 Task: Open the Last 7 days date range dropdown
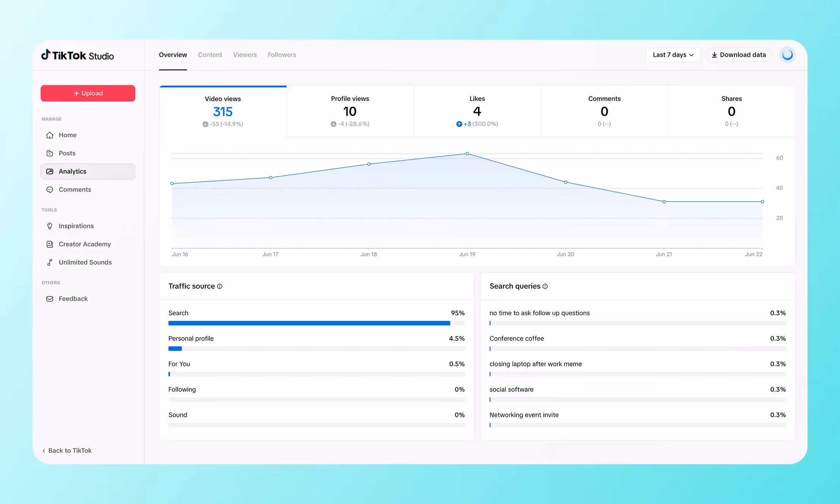pyautogui.click(x=673, y=55)
